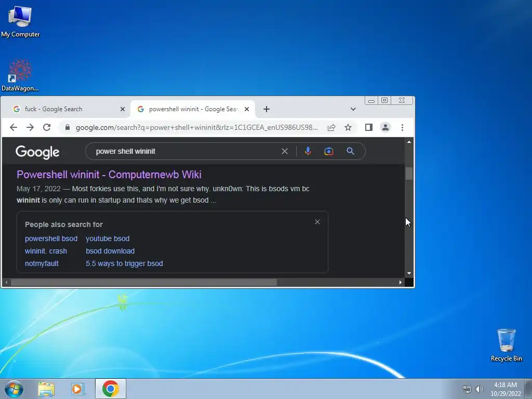Reload the Google search page

(x=46, y=127)
